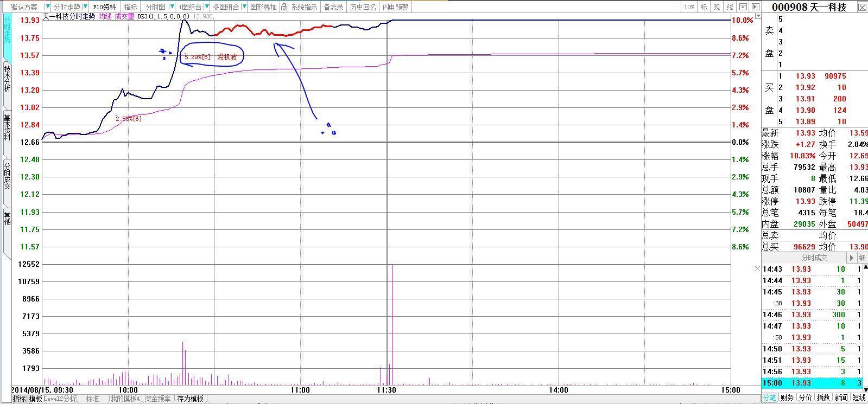Click the 总买 value 96629
The height and width of the screenshot is (404, 868).
point(804,247)
